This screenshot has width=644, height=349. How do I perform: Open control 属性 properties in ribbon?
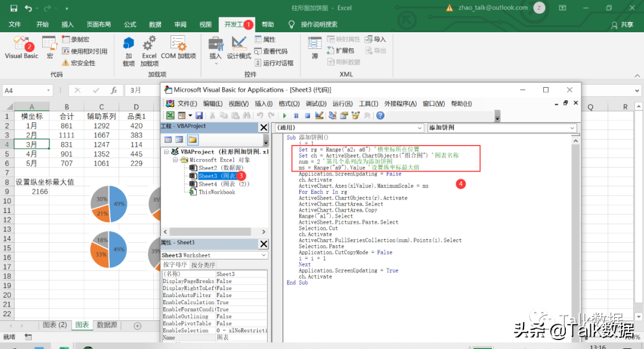coord(265,39)
